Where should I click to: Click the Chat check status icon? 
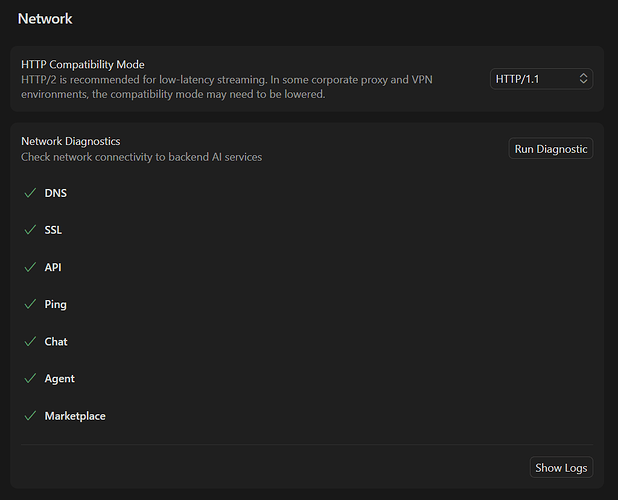tap(29, 341)
